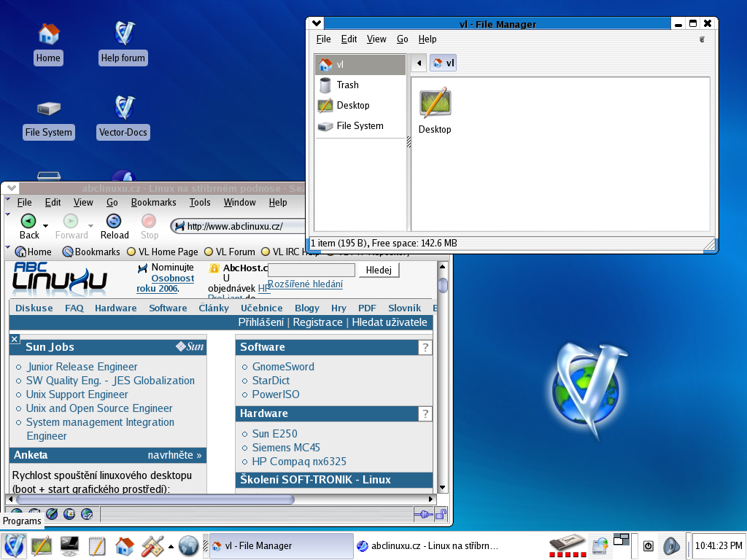The width and height of the screenshot is (747, 560).
Task: Open View menu in File Manager
Action: point(376,39)
